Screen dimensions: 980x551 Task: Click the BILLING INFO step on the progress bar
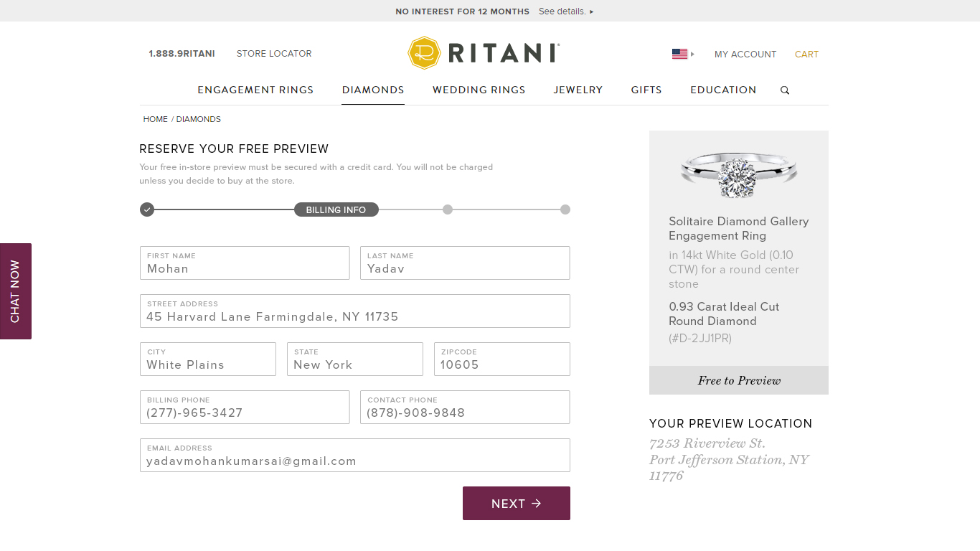coord(336,209)
